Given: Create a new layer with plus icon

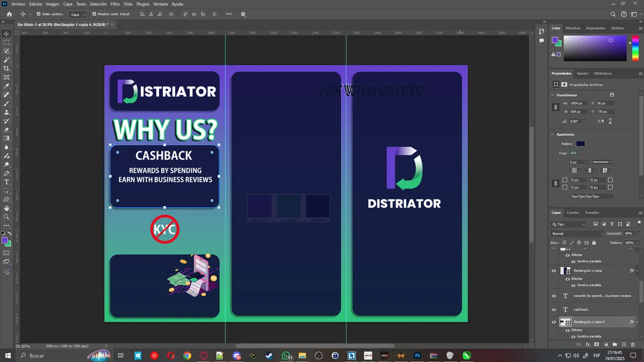Looking at the screenshot, I should (624, 344).
